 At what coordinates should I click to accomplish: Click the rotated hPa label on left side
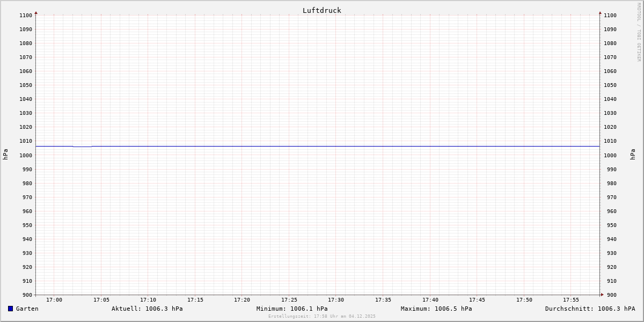pos(5,155)
